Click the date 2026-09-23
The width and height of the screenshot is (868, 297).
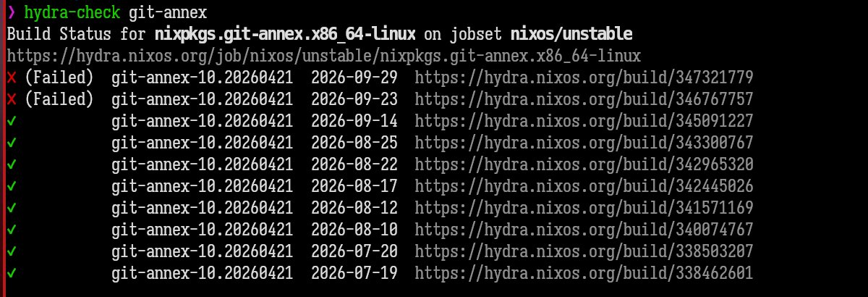pyautogui.click(x=354, y=99)
